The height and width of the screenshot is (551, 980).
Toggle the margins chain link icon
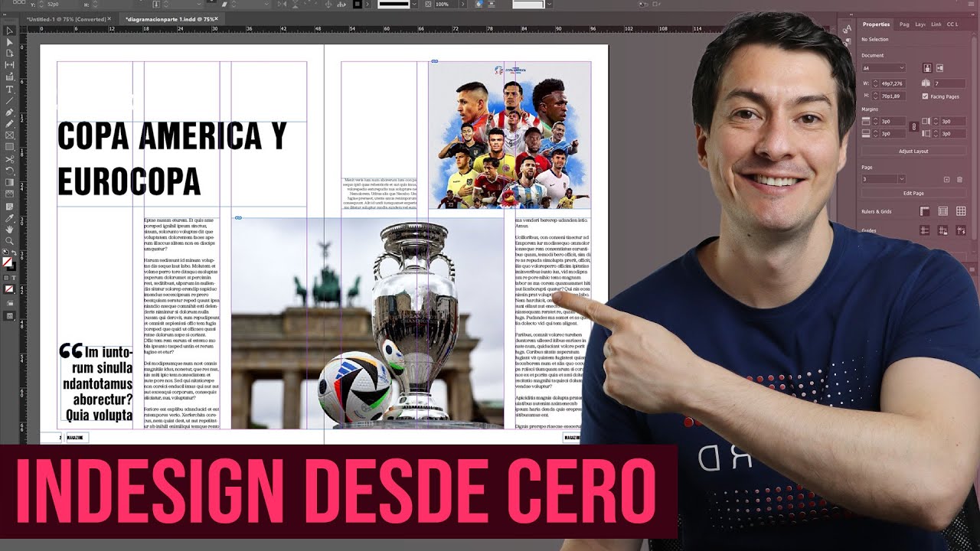[913, 126]
